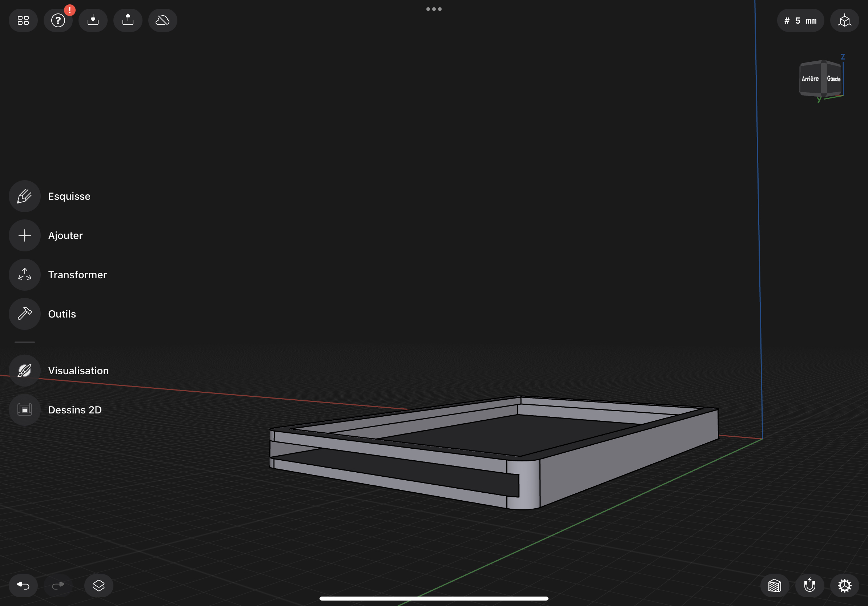Open the Outils menu label
The width and height of the screenshot is (868, 606).
pos(62,314)
